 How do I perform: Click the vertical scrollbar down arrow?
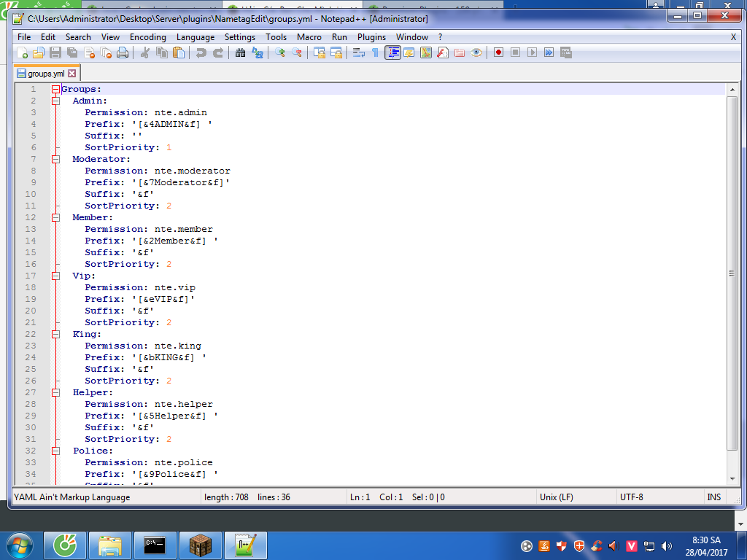[x=732, y=479]
